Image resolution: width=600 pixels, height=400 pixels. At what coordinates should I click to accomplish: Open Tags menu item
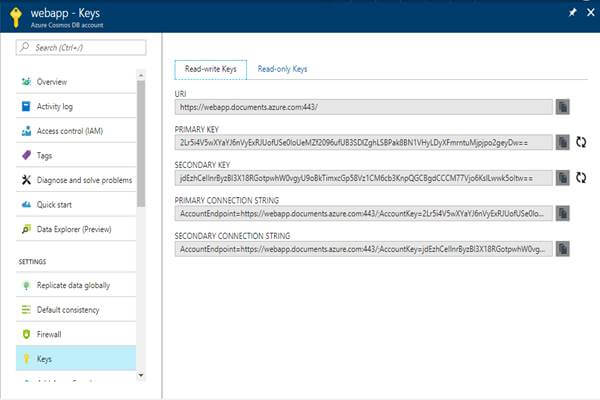click(x=76, y=155)
